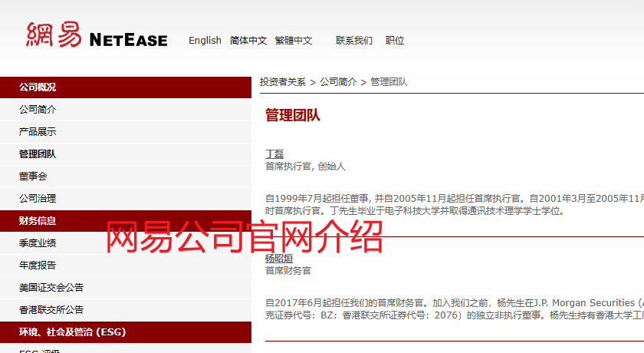Switch language to English
The image size is (644, 353).
pyautogui.click(x=205, y=40)
